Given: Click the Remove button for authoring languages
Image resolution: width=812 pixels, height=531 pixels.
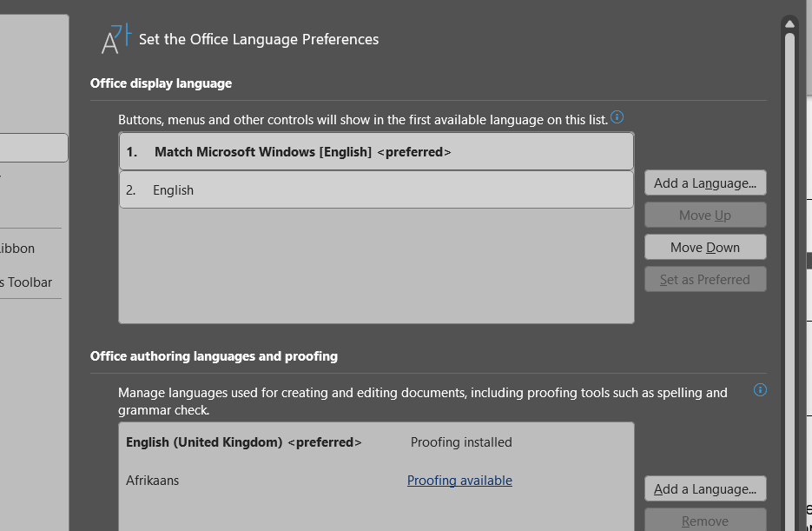Looking at the screenshot, I should click(x=705, y=520).
